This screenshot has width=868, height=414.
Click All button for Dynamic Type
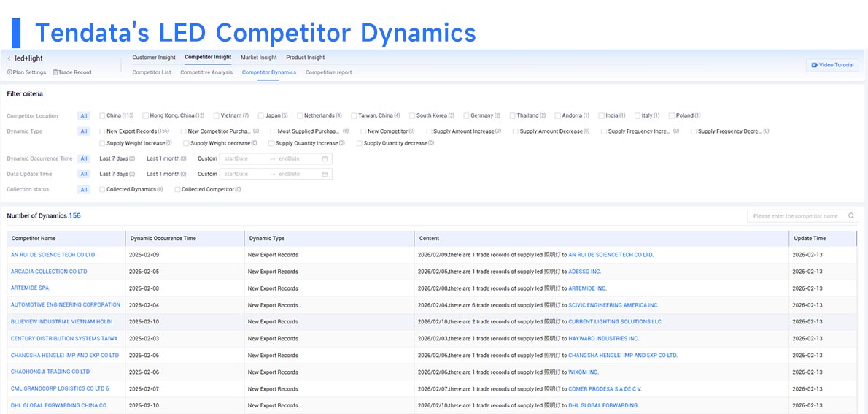pyautogui.click(x=84, y=131)
